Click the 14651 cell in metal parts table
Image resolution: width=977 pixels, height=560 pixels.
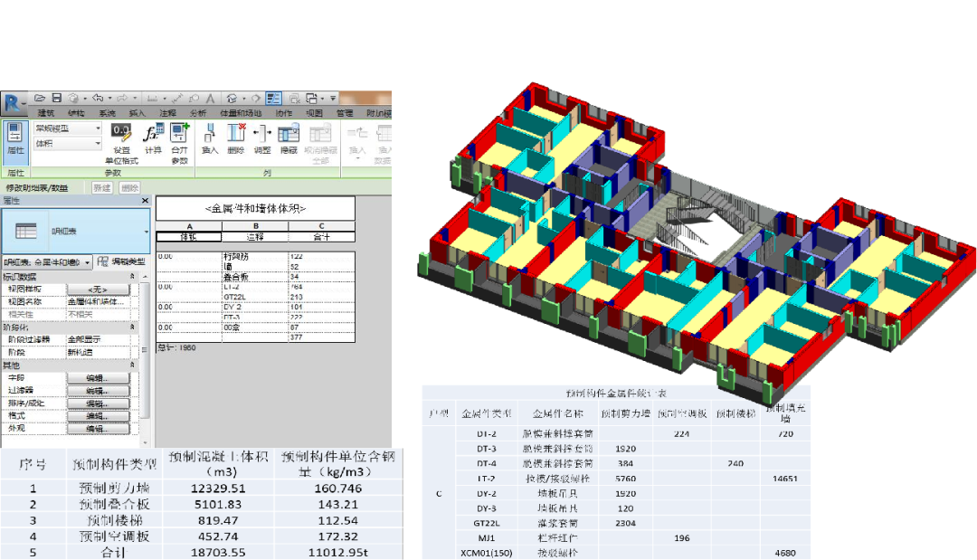click(x=785, y=479)
